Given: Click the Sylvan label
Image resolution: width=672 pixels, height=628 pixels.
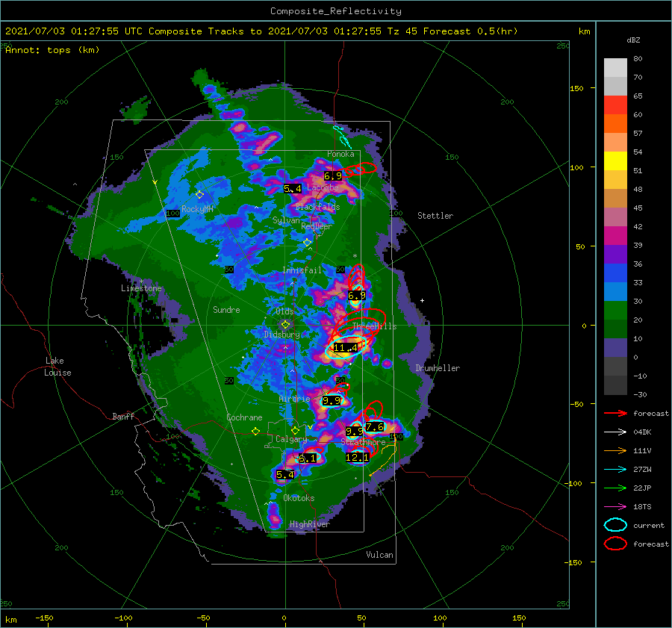Looking at the screenshot, I should (x=286, y=220).
